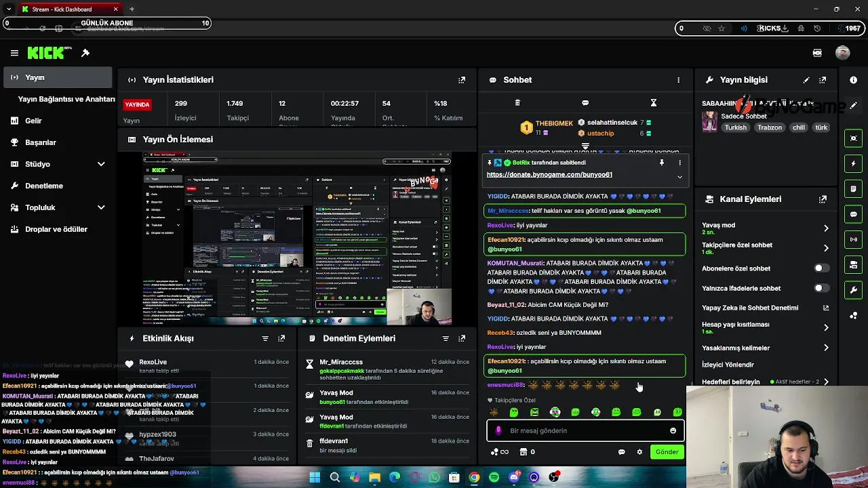Open Yasaklanmış kelimeler arrow

[x=826, y=348]
